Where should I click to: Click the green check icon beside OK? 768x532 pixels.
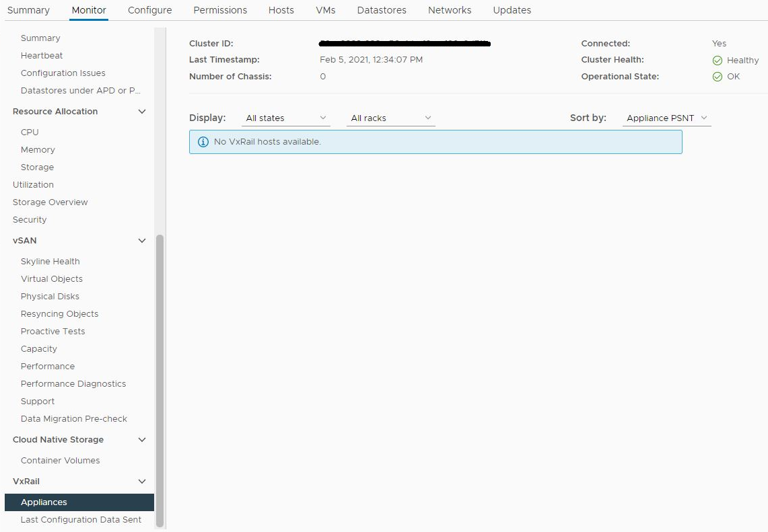tap(718, 77)
